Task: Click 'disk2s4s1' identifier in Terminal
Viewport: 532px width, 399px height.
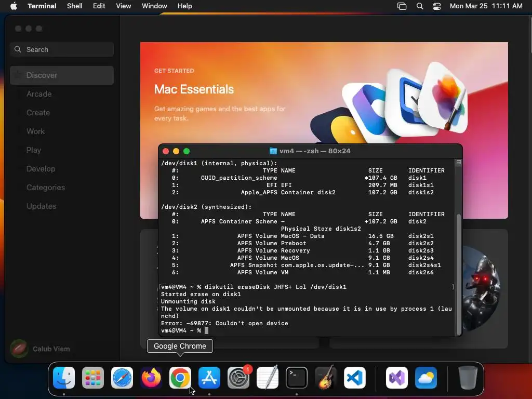Action: 424,265
